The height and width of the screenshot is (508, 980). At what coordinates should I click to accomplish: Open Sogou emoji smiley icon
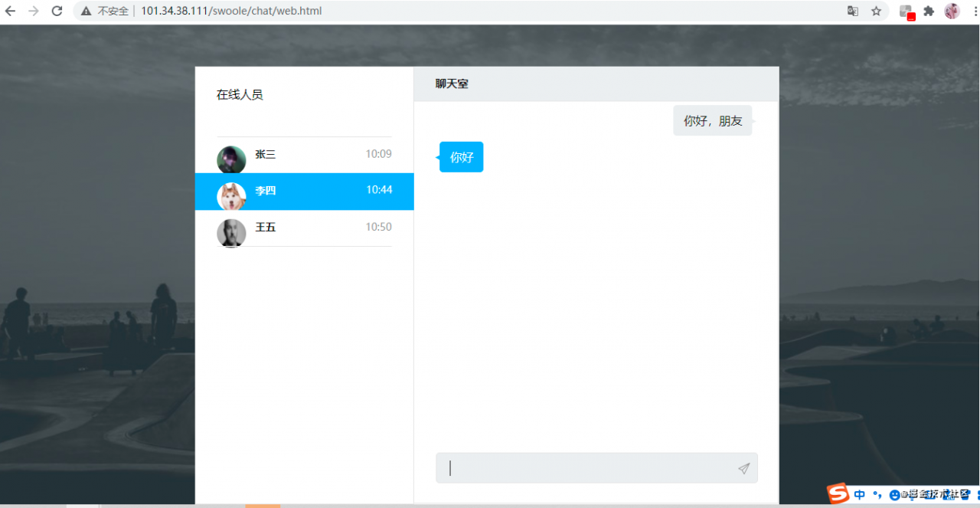coord(894,495)
